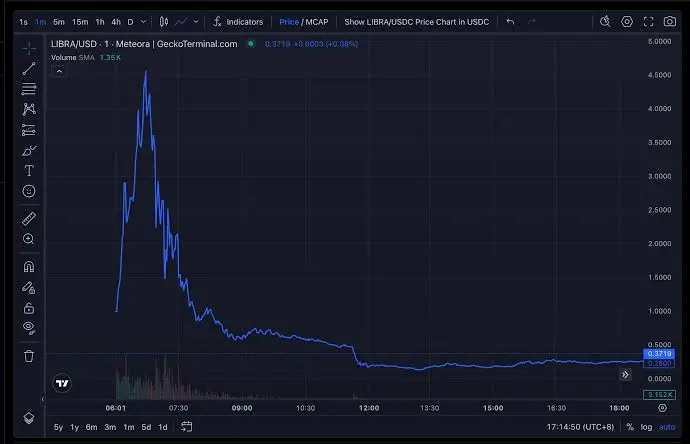This screenshot has width=690, height=444.
Task: Click the volume label 3.152K
Action: pyautogui.click(x=659, y=395)
